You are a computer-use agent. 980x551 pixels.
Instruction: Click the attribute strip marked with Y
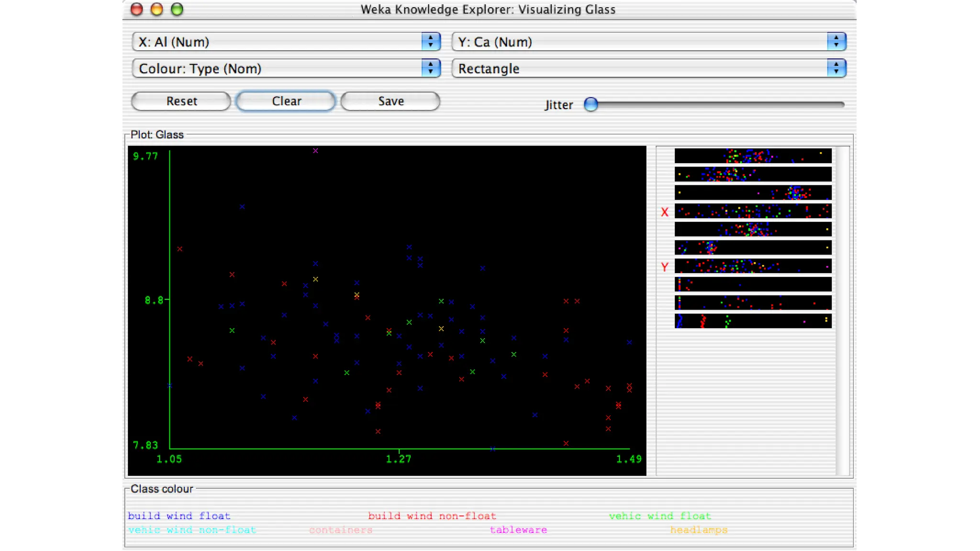(753, 266)
